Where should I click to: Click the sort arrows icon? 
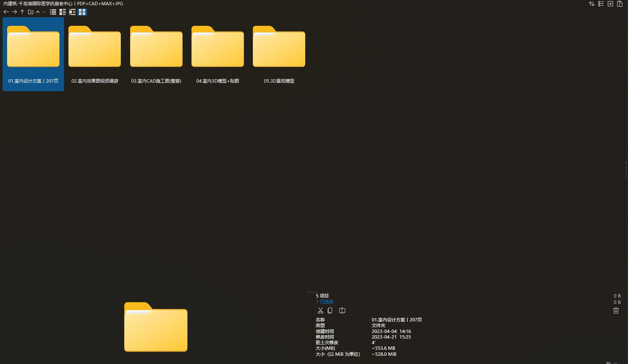tap(592, 4)
